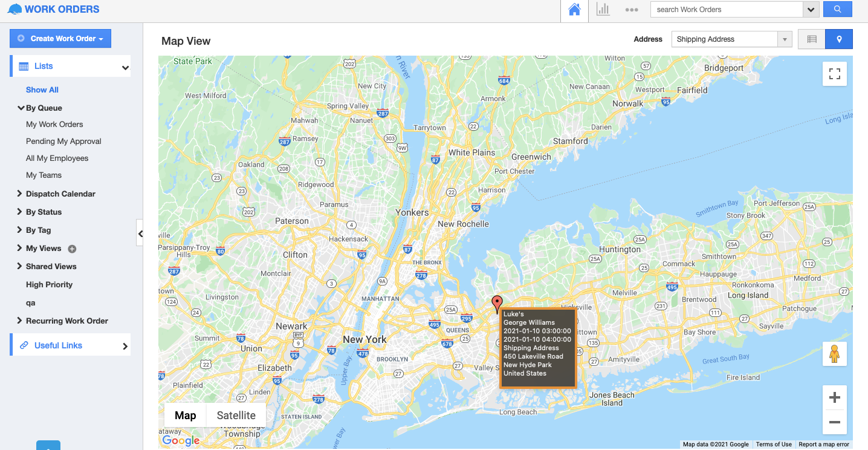Click the red map marker pin

(497, 304)
